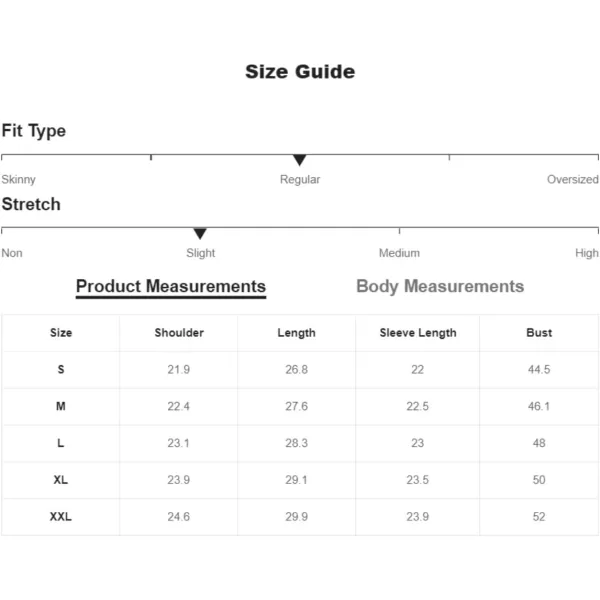This screenshot has height=600, width=600.
Task: Click the L shoulder value 23.1
Action: coord(178,443)
